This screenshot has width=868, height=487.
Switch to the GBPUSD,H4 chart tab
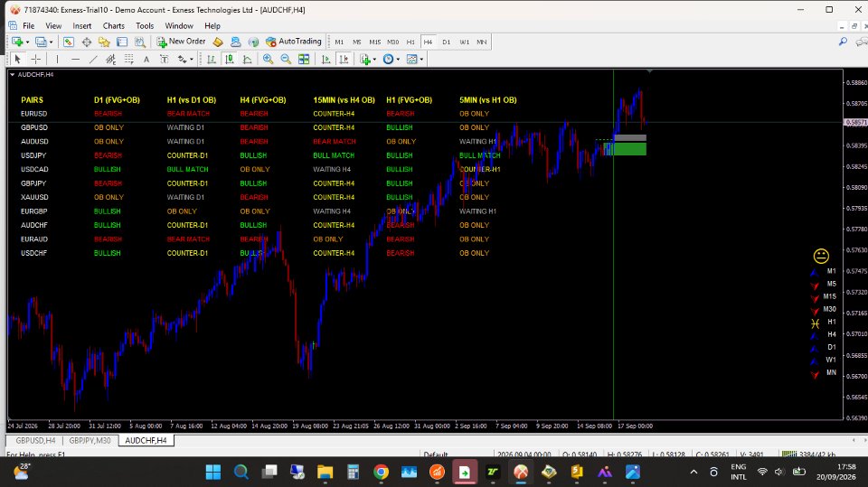click(35, 441)
